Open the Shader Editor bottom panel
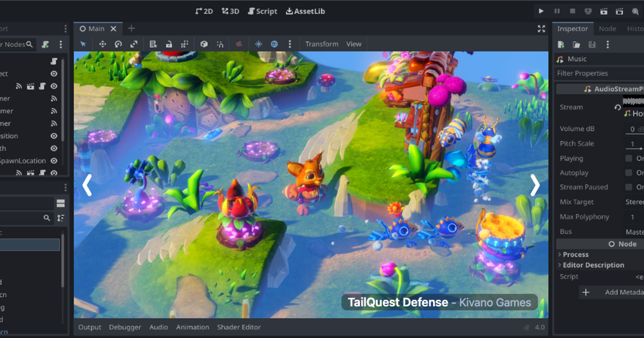 [x=239, y=327]
